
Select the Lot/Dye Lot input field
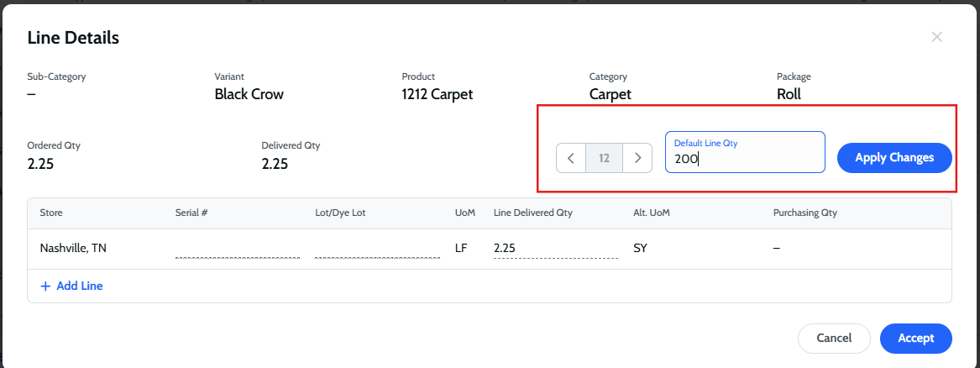(377, 249)
